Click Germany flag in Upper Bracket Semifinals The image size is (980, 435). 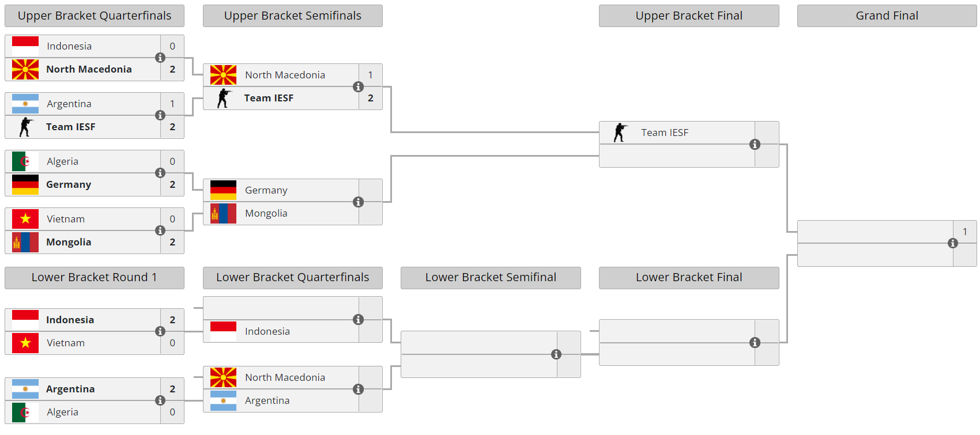(223, 190)
